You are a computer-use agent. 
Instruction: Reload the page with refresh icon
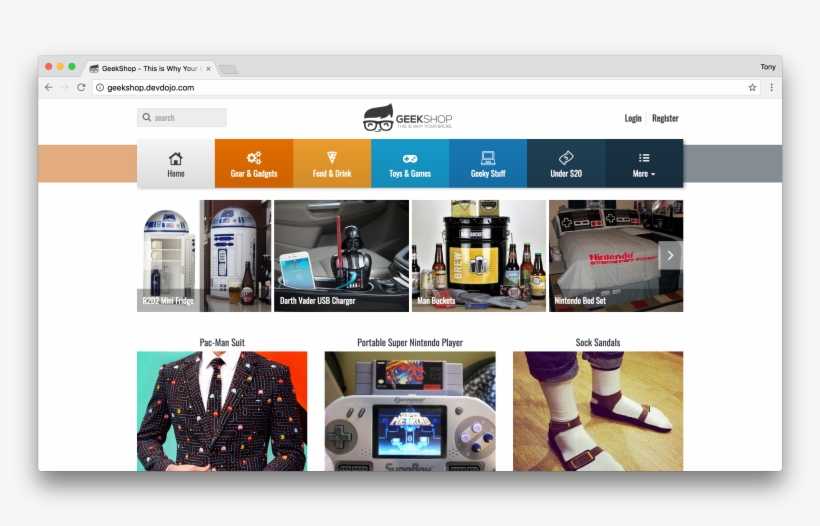coord(81,87)
